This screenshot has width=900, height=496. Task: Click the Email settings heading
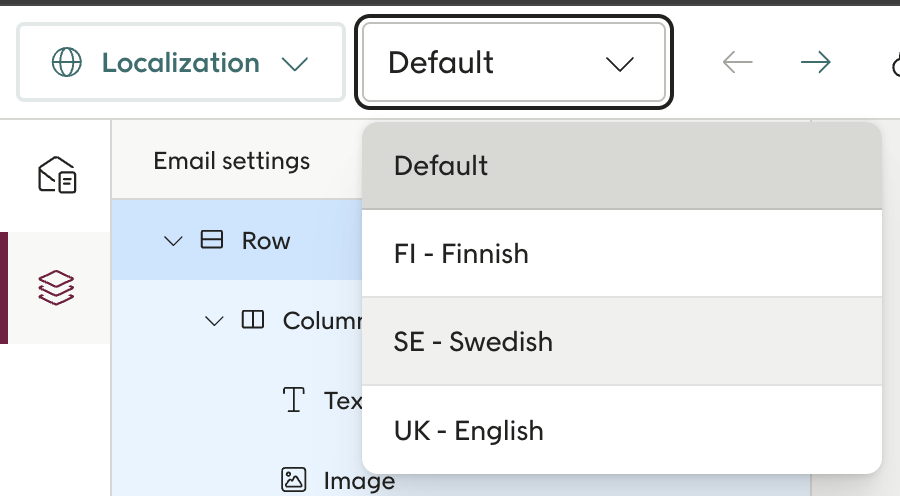231,161
